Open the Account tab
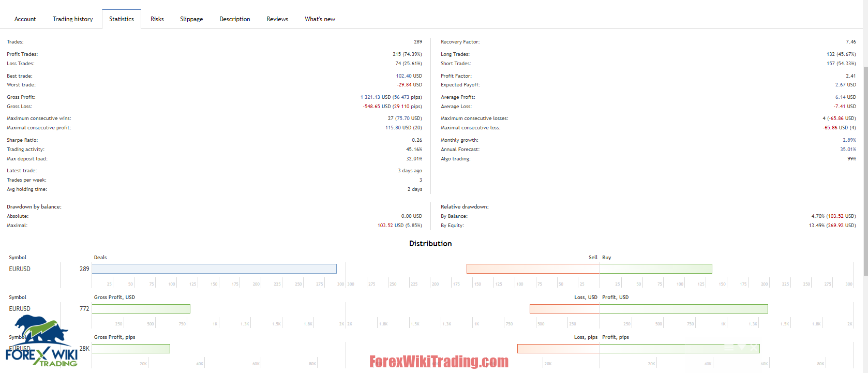The image size is (868, 373). pyautogui.click(x=25, y=19)
